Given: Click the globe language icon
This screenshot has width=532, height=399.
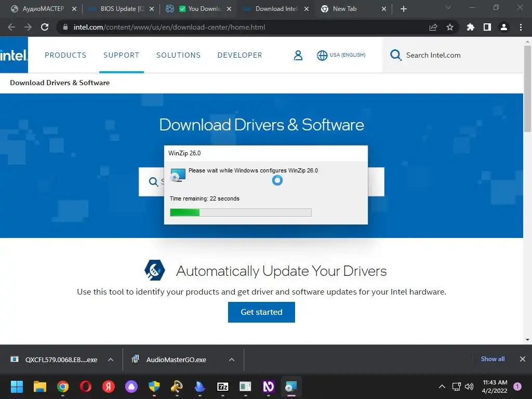Looking at the screenshot, I should click(x=322, y=55).
